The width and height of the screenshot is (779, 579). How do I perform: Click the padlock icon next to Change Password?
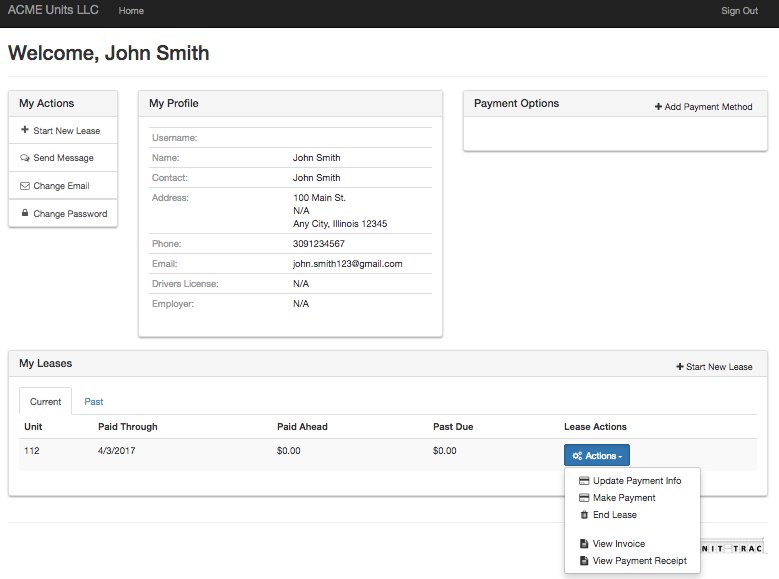click(24, 213)
